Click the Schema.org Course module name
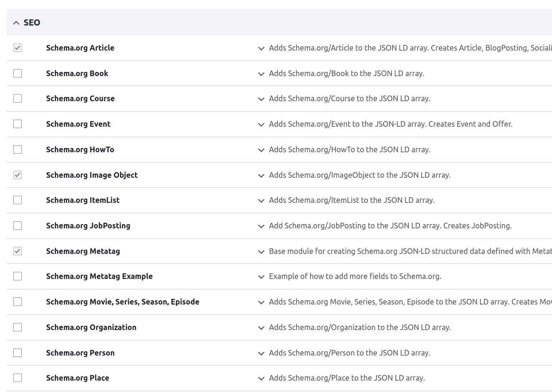Screen dimensions: 552x392 pyautogui.click(x=80, y=98)
